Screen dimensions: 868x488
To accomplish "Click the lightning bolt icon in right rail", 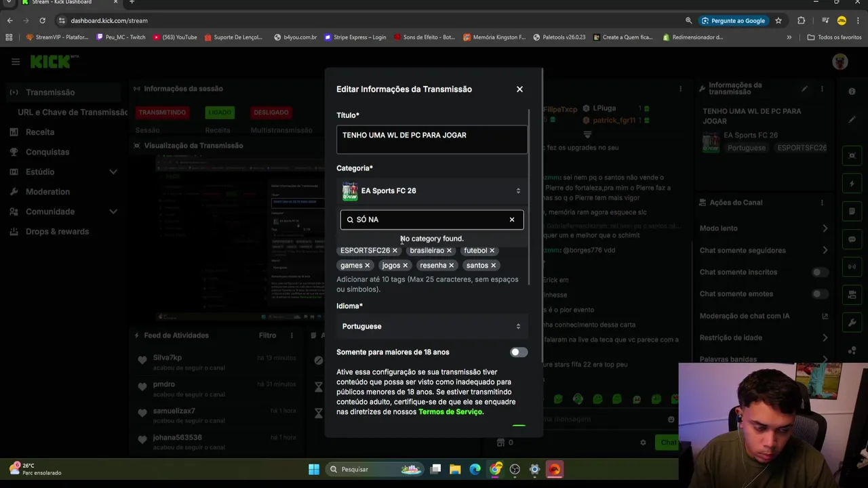I will [x=852, y=184].
